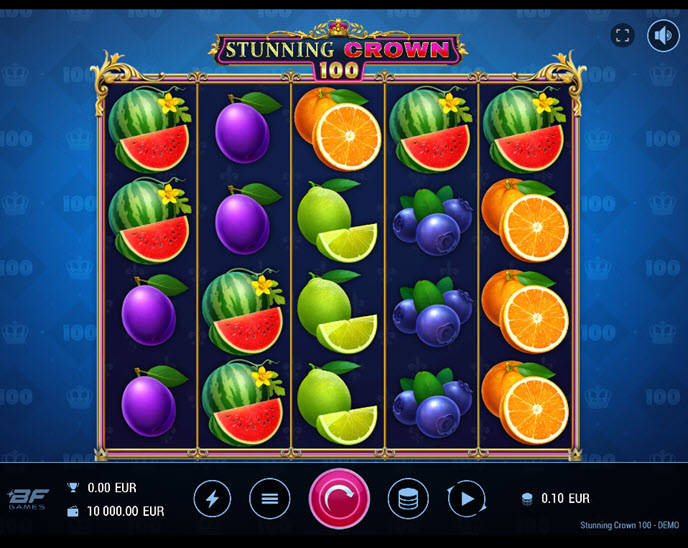688x548 pixels.
Task: Click the Stunning Crown 100 title logo
Action: (x=338, y=50)
